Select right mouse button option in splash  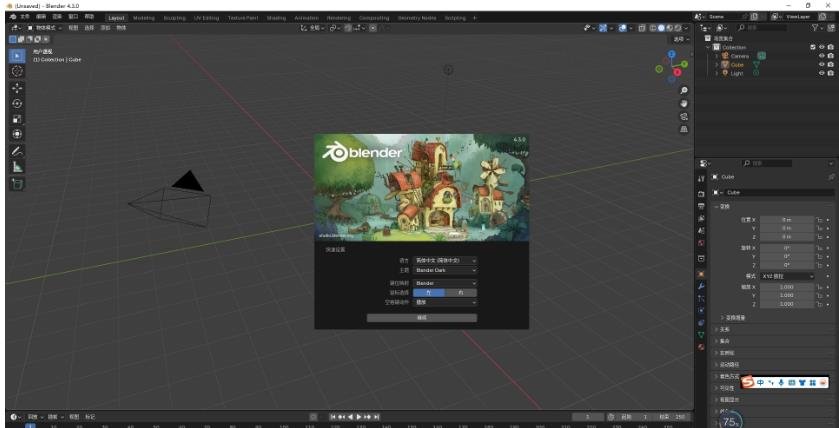[x=461, y=293]
